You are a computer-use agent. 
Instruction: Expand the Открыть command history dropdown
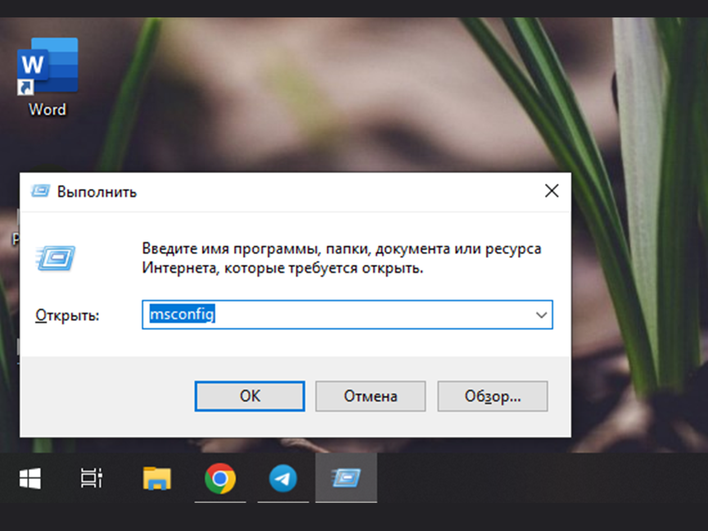[x=541, y=315]
